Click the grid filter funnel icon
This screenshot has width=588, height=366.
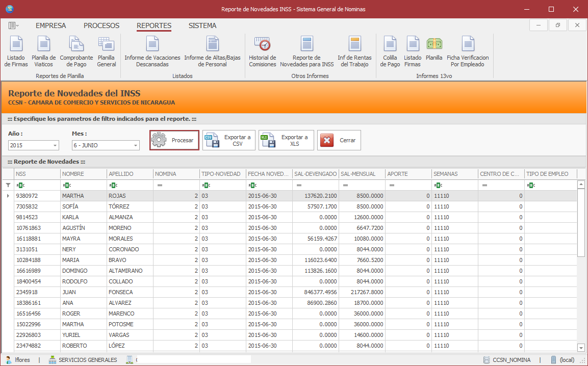pos(8,185)
